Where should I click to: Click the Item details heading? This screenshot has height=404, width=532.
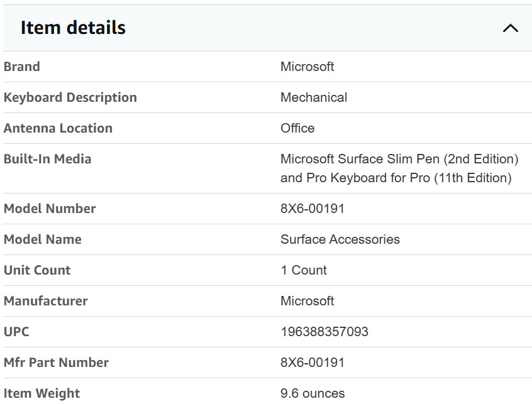73,28
